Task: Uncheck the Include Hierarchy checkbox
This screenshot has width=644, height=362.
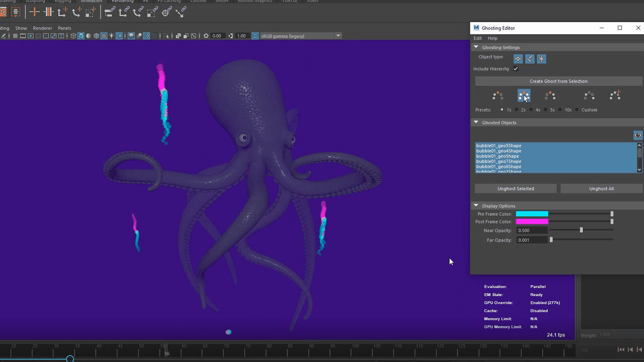Action: pos(516,69)
